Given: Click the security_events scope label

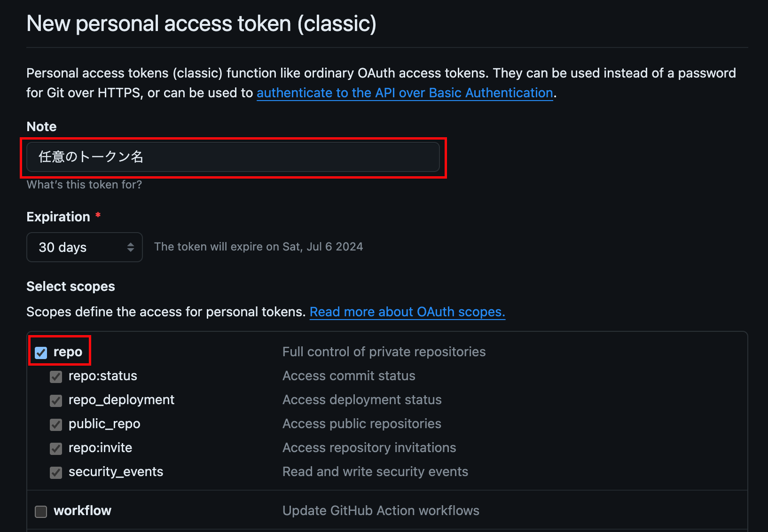Looking at the screenshot, I should [x=116, y=472].
